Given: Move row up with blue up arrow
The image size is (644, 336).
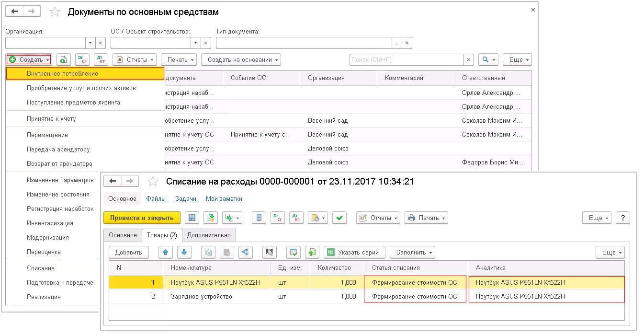Looking at the screenshot, I should 166,252.
